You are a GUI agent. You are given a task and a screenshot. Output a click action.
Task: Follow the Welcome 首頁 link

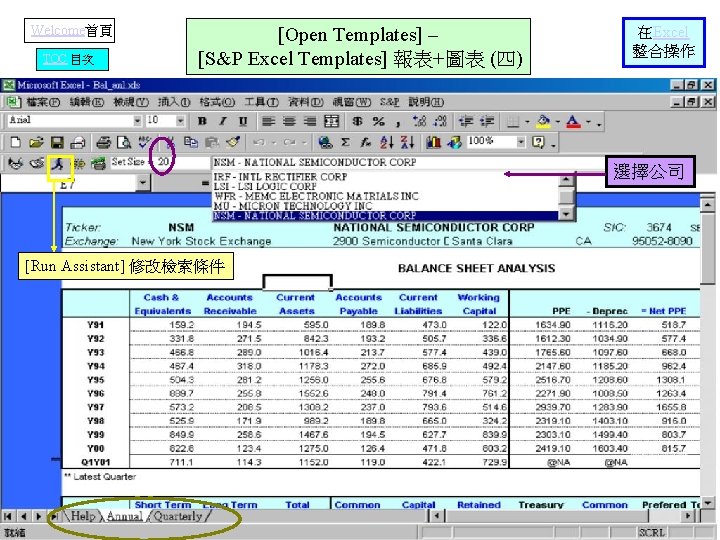pyautogui.click(x=69, y=30)
